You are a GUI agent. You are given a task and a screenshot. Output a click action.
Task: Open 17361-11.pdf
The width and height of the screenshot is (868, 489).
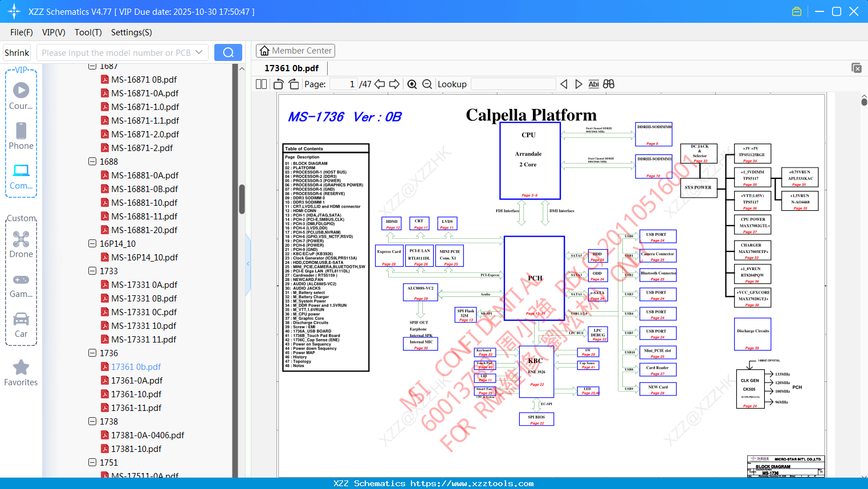click(136, 407)
